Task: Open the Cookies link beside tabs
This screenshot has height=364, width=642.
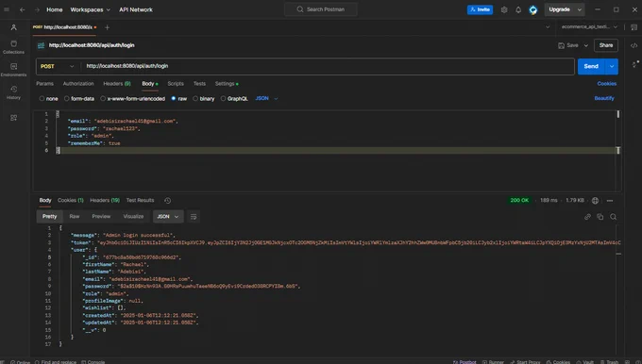Action: pyautogui.click(x=606, y=83)
